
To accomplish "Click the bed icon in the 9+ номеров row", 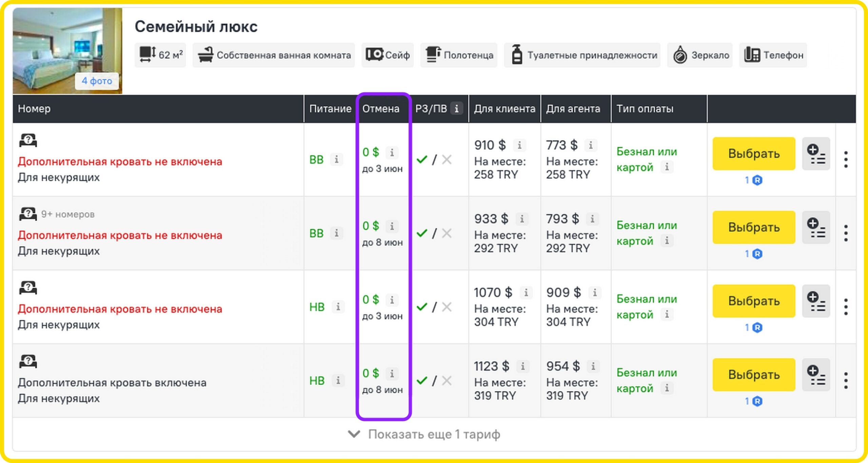I will point(28,214).
